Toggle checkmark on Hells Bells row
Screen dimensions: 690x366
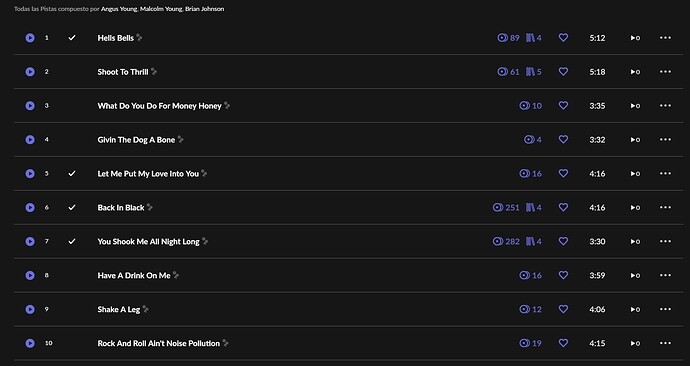72,38
